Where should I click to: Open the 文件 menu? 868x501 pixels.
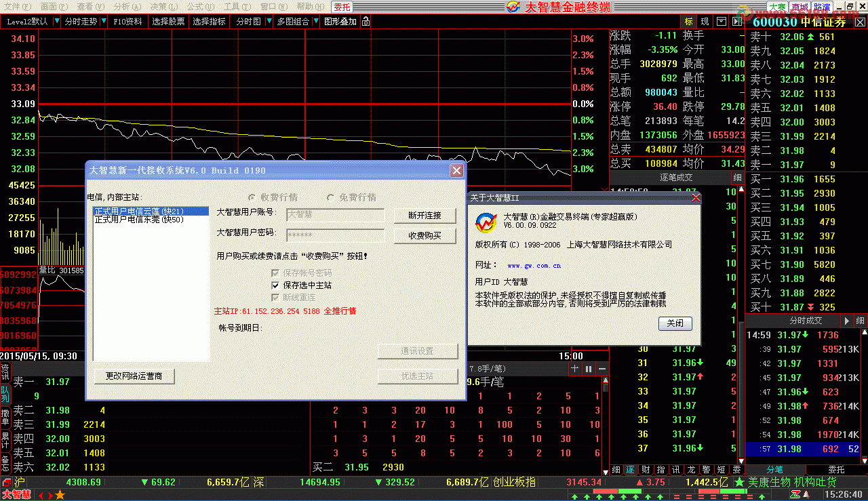point(17,7)
